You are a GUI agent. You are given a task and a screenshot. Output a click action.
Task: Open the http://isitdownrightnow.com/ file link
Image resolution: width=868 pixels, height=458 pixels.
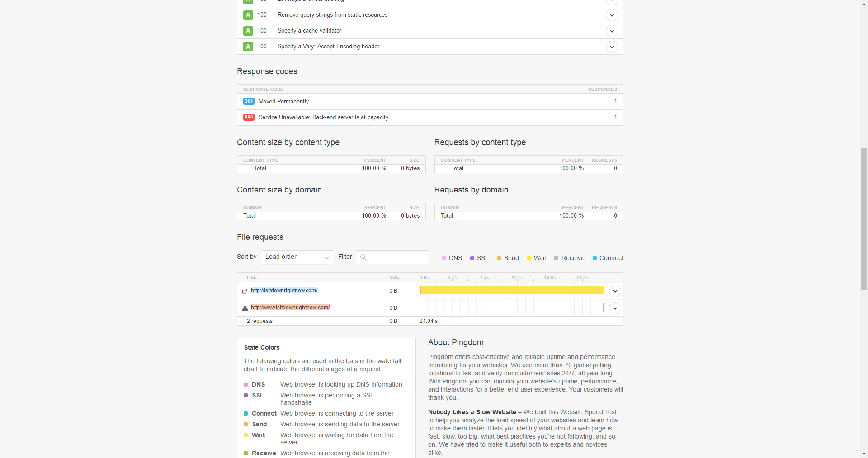coord(284,290)
